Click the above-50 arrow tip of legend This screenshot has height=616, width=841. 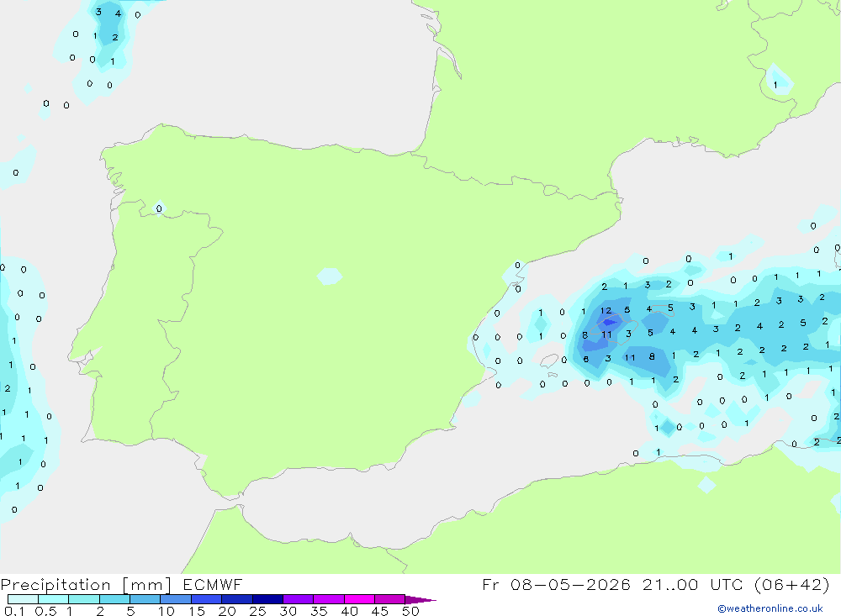[x=420, y=599]
